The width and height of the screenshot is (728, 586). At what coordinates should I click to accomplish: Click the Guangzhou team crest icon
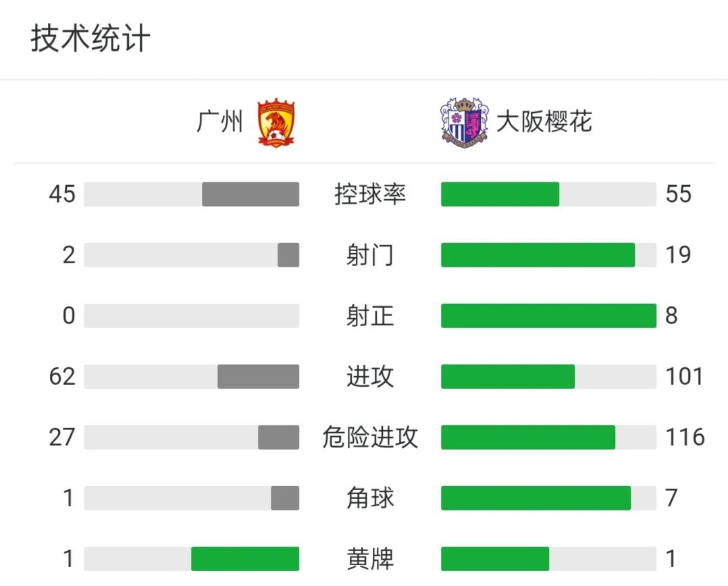click(x=276, y=123)
